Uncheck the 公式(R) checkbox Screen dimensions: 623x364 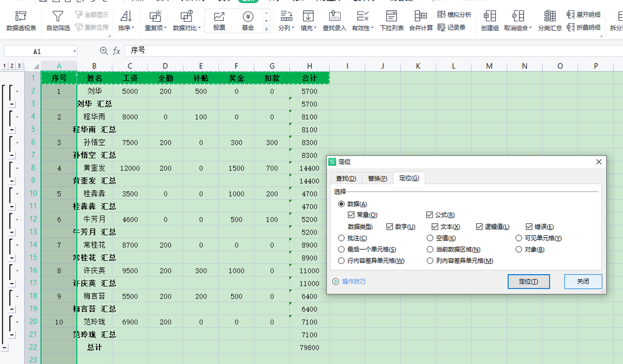[429, 215]
